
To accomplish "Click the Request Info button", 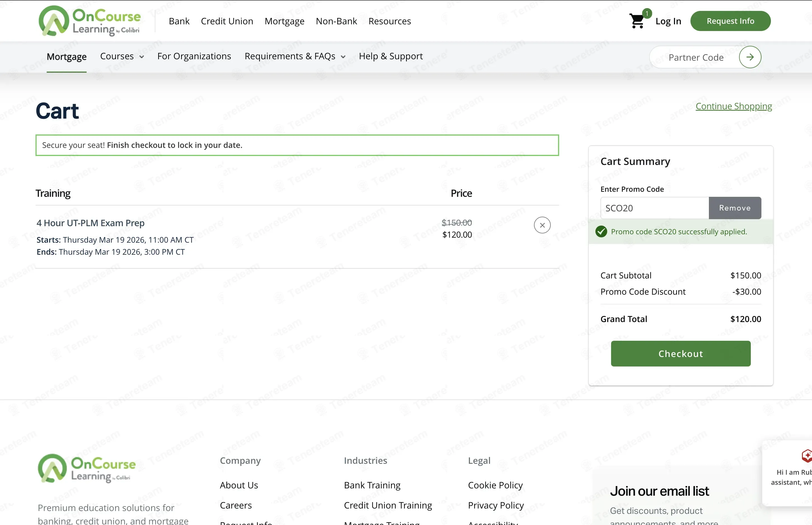I will pyautogui.click(x=730, y=21).
